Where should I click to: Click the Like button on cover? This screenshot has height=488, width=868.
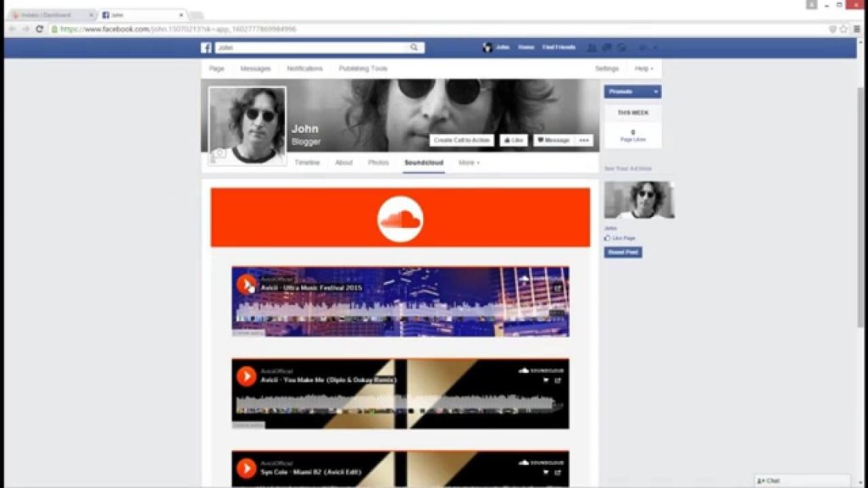point(514,141)
